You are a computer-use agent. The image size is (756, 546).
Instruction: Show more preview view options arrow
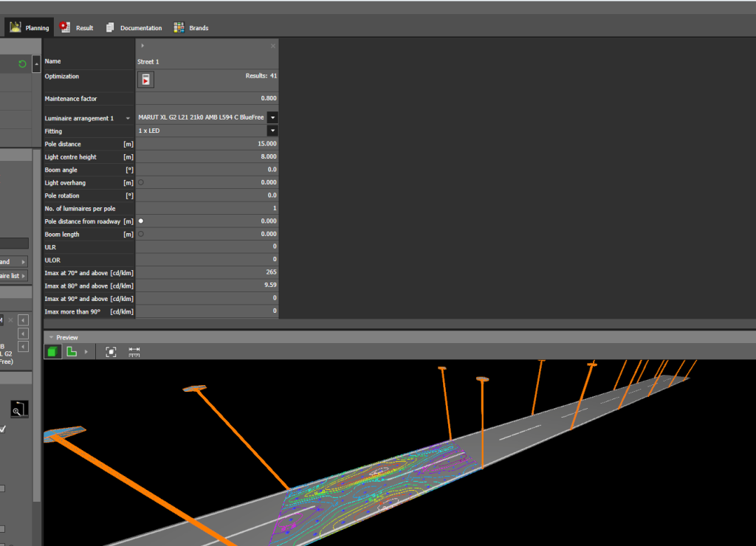(86, 352)
